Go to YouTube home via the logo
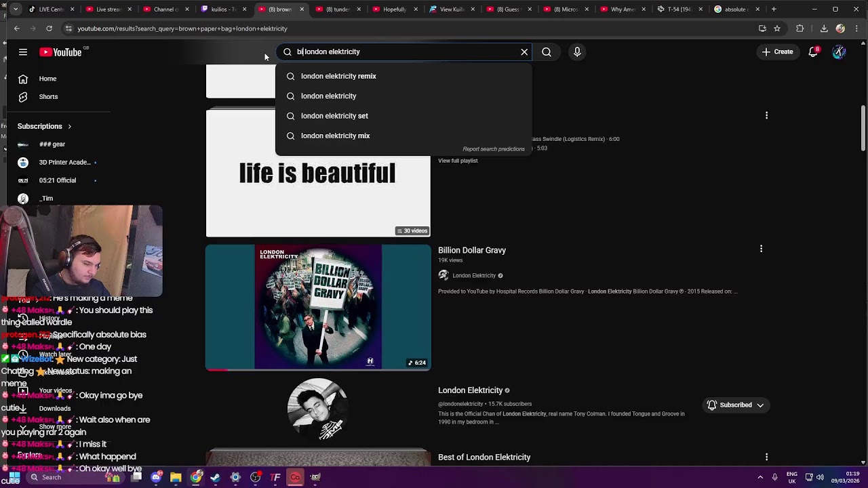This screenshot has height=488, width=868. (60, 52)
